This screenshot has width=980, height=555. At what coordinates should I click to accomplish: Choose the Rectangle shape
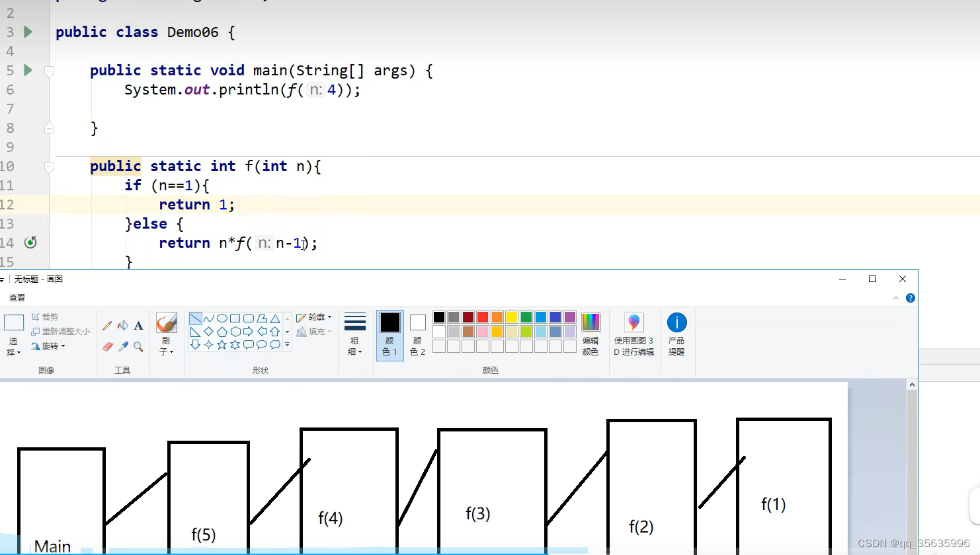pyautogui.click(x=235, y=318)
